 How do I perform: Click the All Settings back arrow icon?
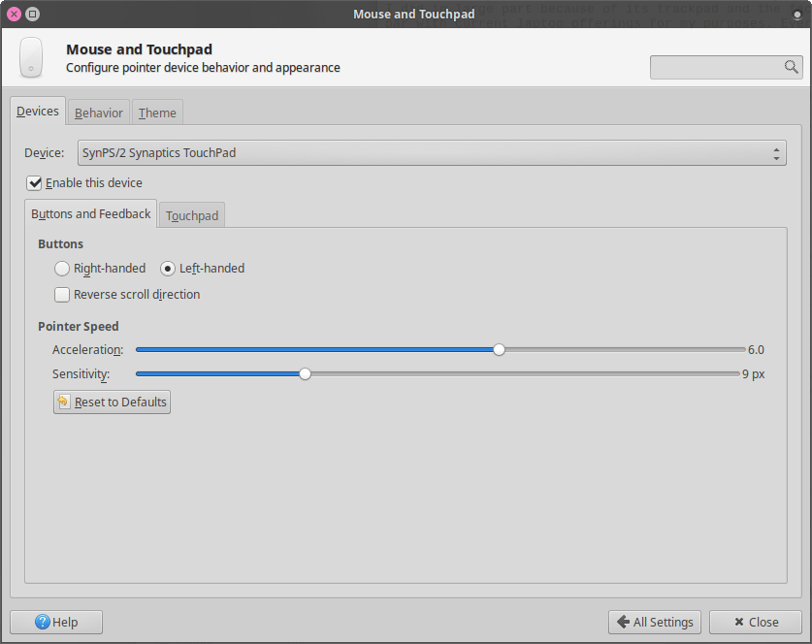pyautogui.click(x=624, y=622)
